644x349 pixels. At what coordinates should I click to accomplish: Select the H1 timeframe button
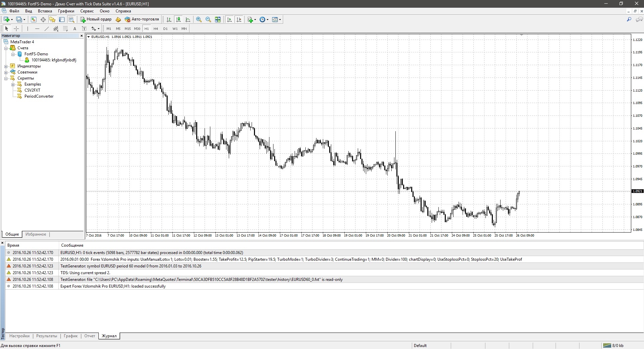(146, 29)
